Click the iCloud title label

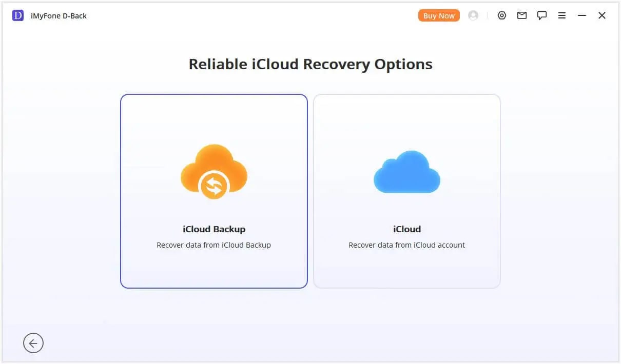[406, 229]
